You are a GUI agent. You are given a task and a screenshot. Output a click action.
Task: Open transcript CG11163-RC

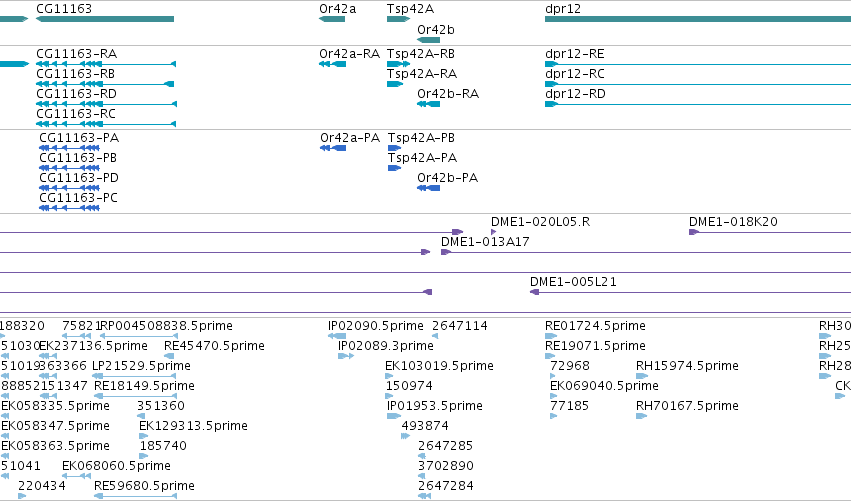pyautogui.click(x=76, y=114)
